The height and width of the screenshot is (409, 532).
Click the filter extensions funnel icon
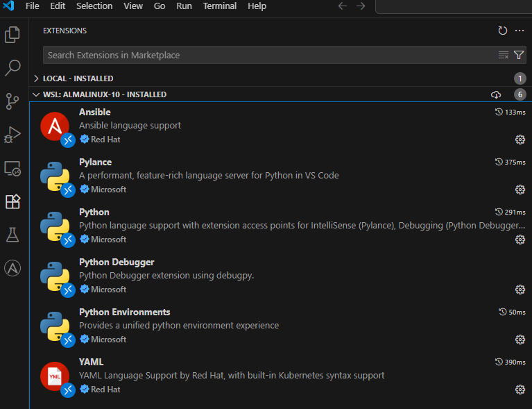tap(519, 55)
